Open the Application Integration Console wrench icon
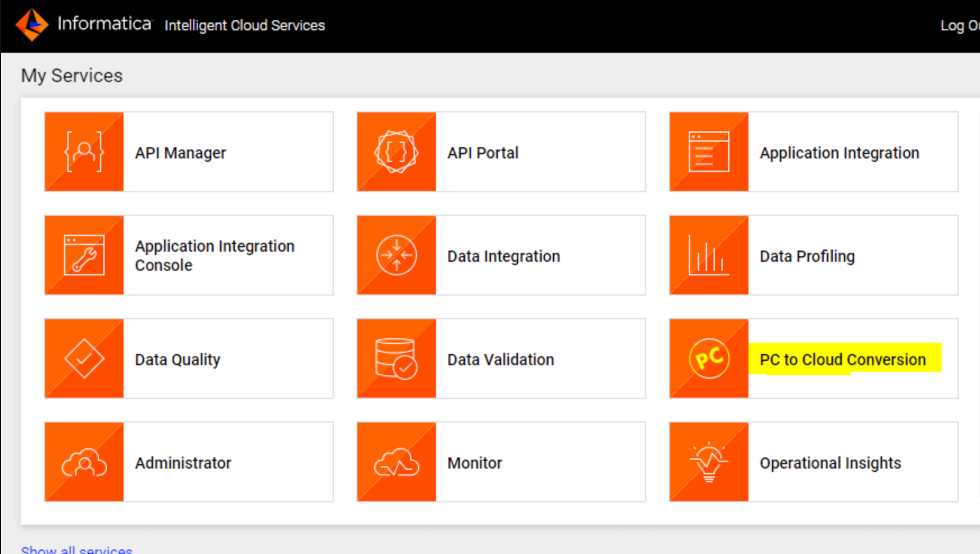The image size is (980, 554). [x=84, y=255]
